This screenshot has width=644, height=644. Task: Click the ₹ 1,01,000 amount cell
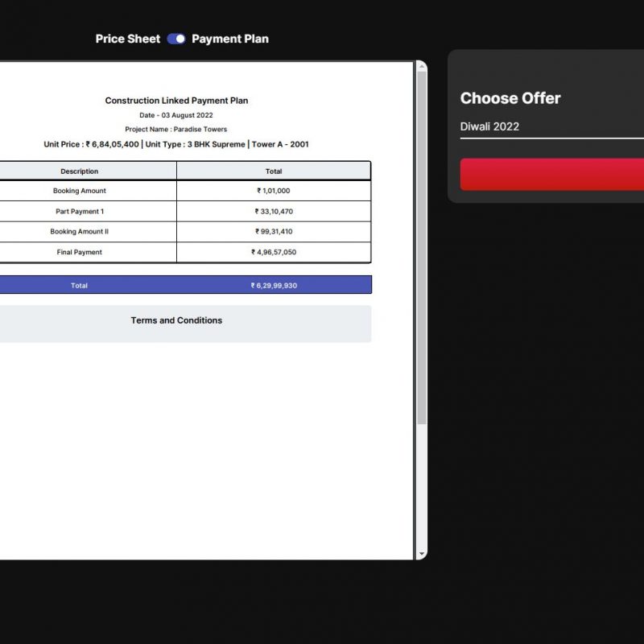point(274,191)
